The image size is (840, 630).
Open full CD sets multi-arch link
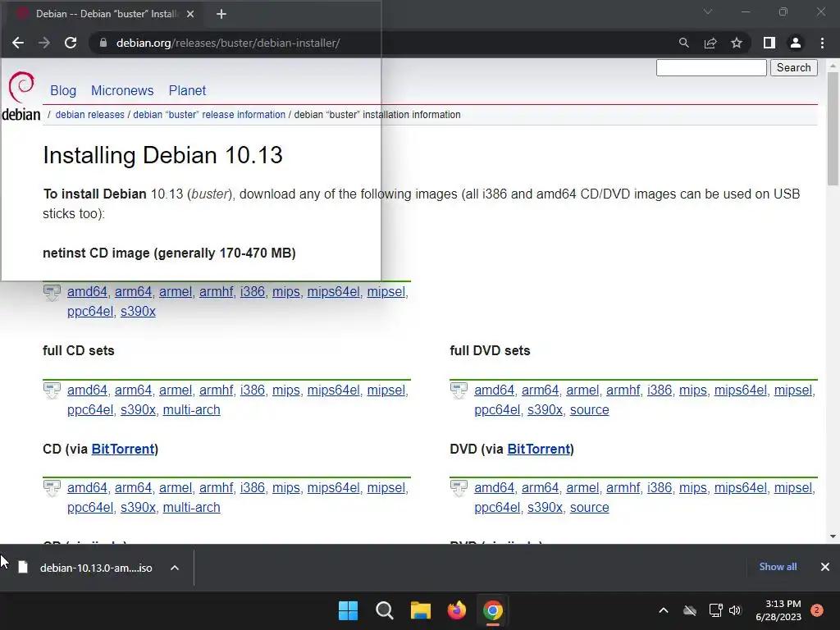(x=191, y=410)
